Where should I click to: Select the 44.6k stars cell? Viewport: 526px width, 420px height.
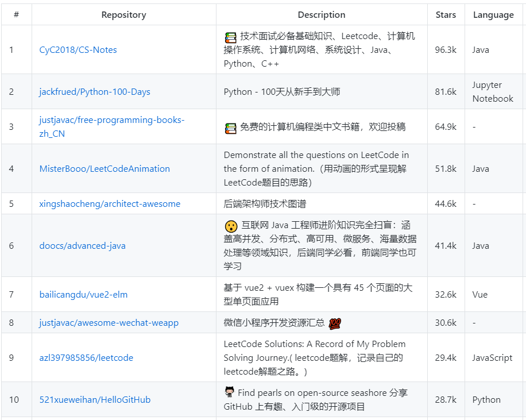[x=446, y=204]
